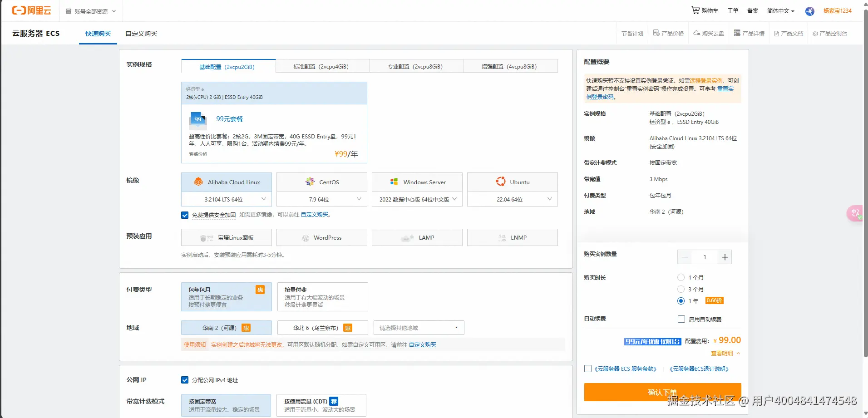Click the Alibaba Cloud logo
The width and height of the screenshot is (868, 418).
pos(31,10)
